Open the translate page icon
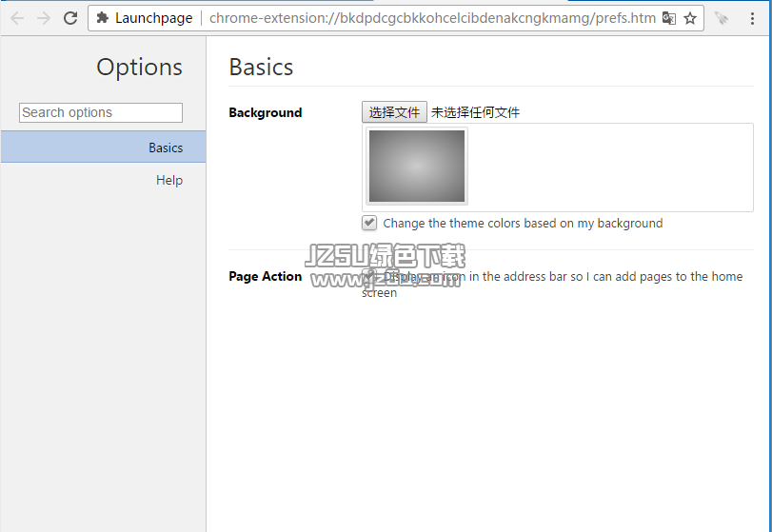772x532 pixels. (668, 18)
